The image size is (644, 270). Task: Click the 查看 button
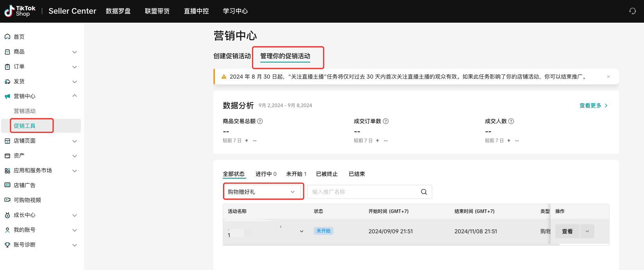point(567,231)
